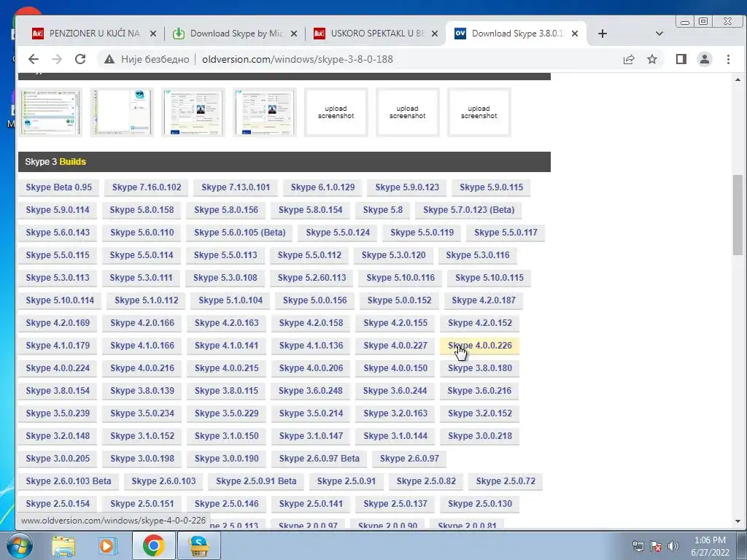This screenshot has width=747, height=560.
Task: Select Skype 5.10.0.114 build
Action: 60,300
